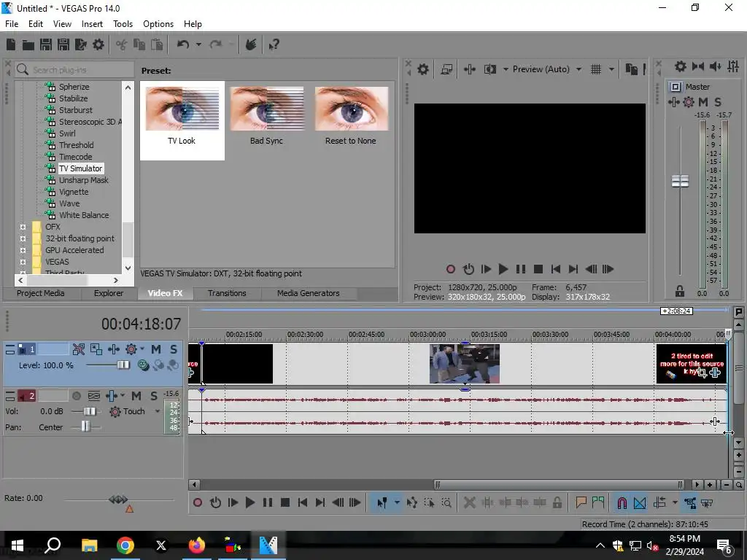Image resolution: width=747 pixels, height=560 pixels.
Task: Switch to the Media Generators tab
Action: 309,293
